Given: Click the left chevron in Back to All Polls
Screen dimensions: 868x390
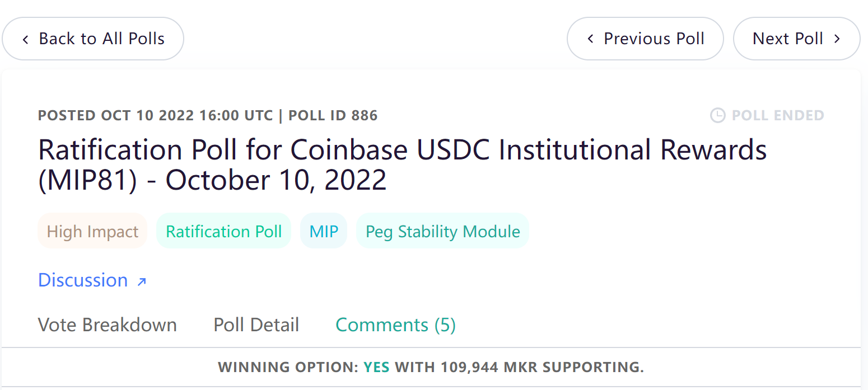Looking at the screenshot, I should (x=25, y=39).
